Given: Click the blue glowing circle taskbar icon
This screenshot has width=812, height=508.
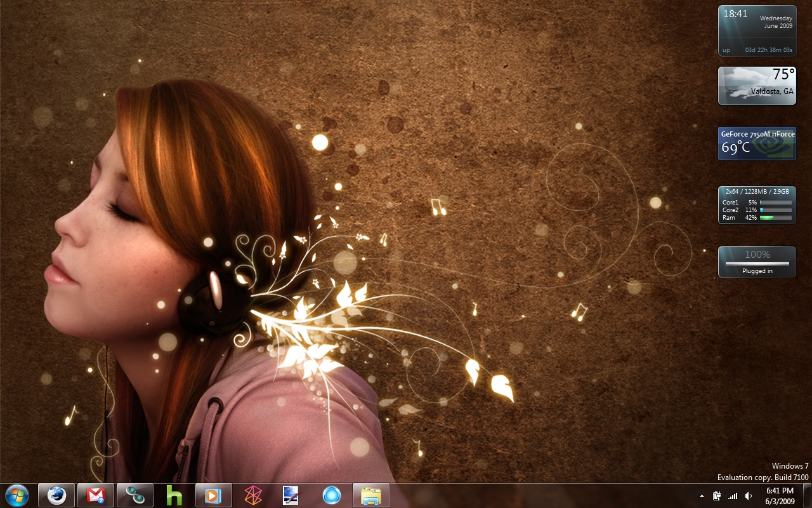Looking at the screenshot, I should pyautogui.click(x=331, y=495).
